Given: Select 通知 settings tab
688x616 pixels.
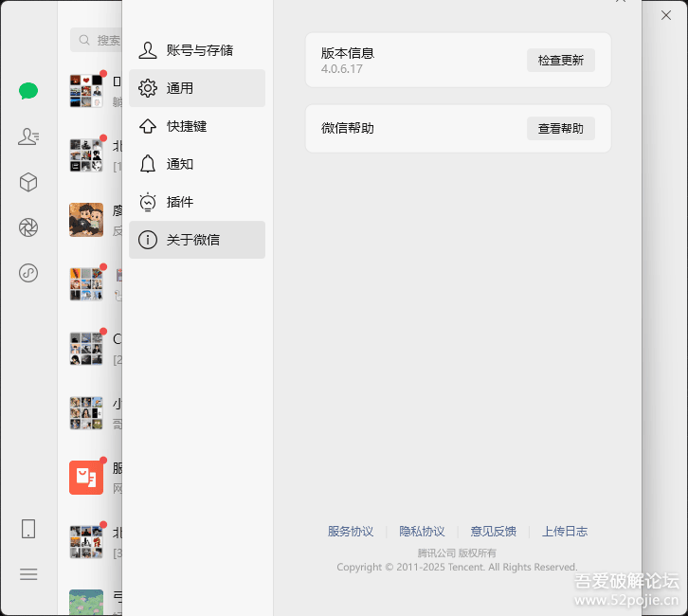Looking at the screenshot, I should click(x=197, y=164).
